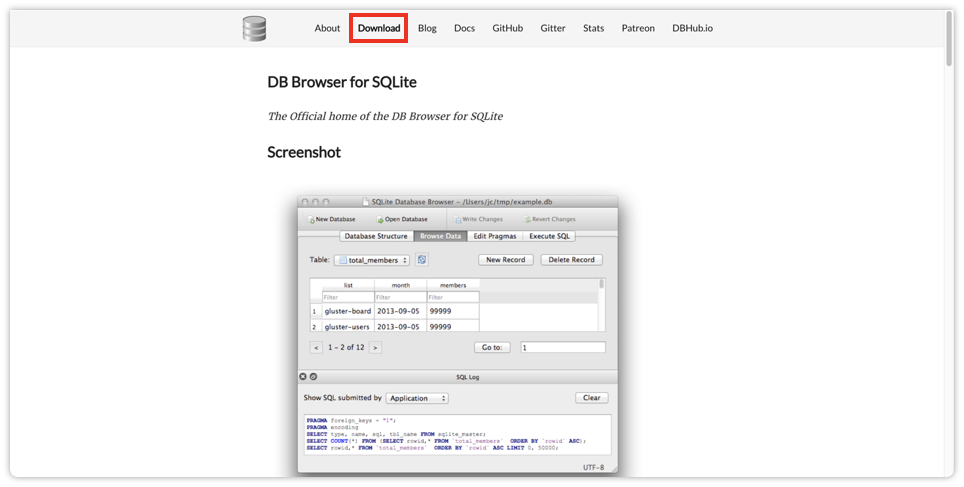964x487 pixels.
Task: Click the New Record button
Action: (505, 260)
